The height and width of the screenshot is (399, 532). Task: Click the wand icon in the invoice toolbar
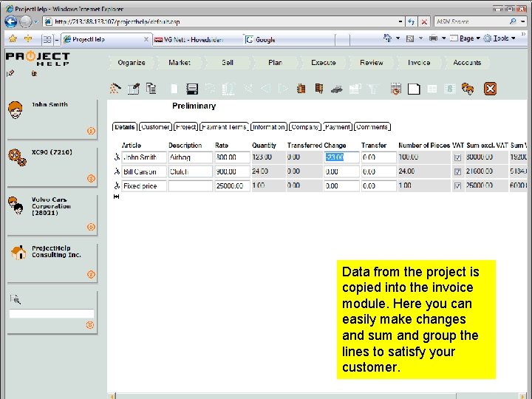[115, 89]
